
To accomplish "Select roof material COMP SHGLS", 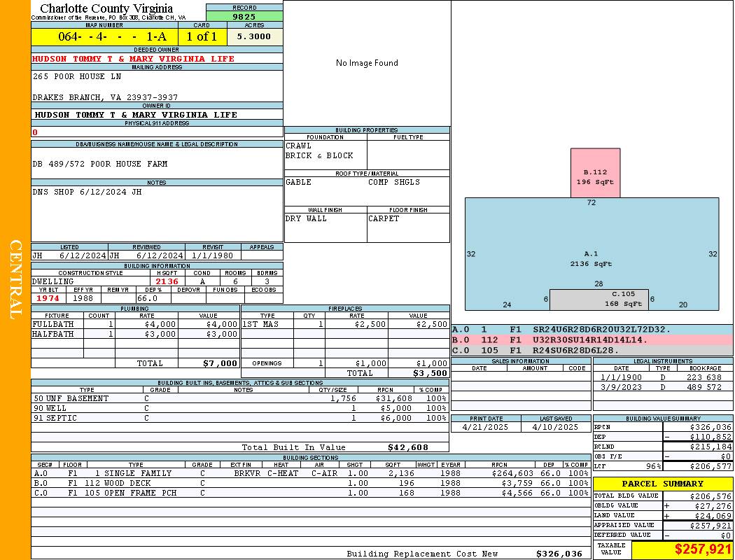I will pyautogui.click(x=394, y=182).
